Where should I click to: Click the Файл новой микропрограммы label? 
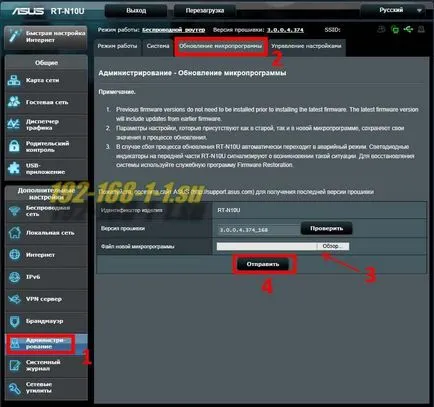coord(137,247)
